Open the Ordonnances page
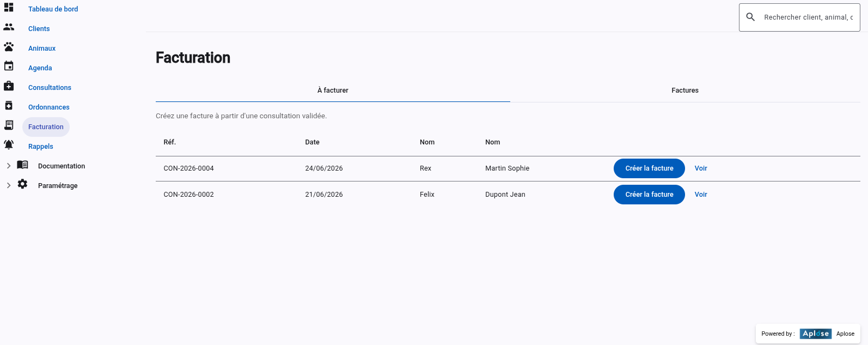Image resolution: width=868 pixels, height=345 pixels. [x=49, y=107]
